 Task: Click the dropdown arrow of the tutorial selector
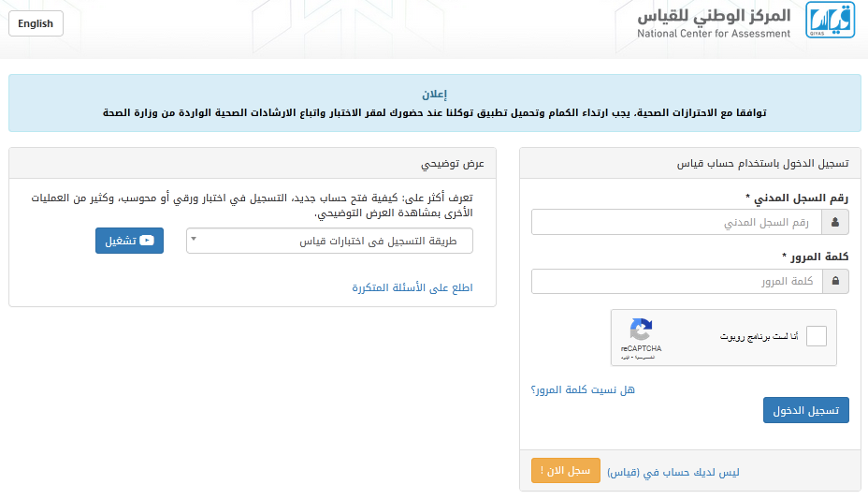(x=194, y=239)
